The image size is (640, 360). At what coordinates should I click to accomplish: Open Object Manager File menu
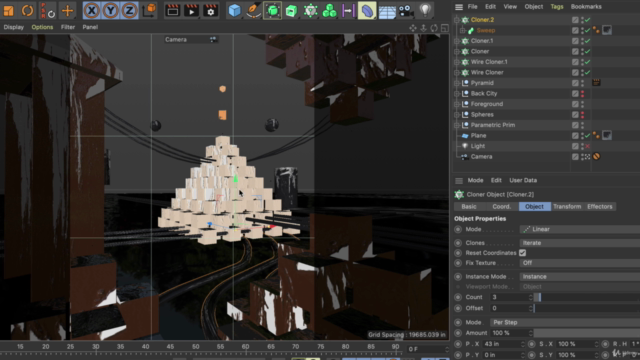tap(472, 7)
